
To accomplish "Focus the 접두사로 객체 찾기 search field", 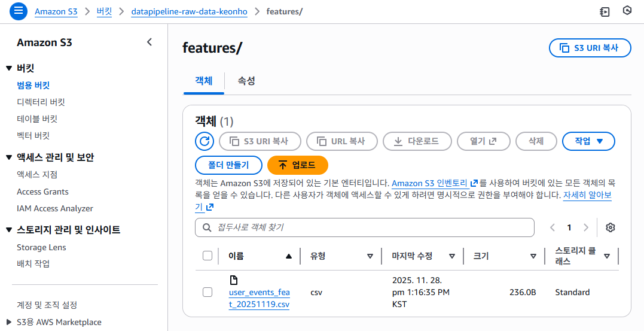I will pos(365,227).
